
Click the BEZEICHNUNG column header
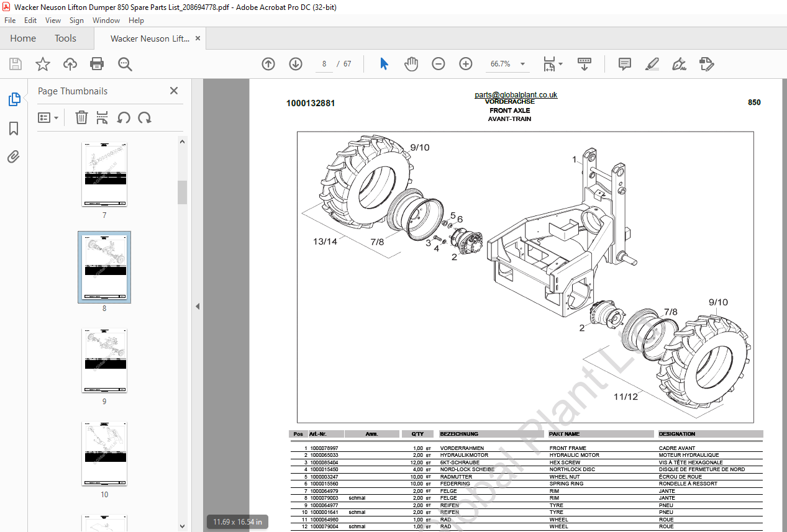click(x=459, y=434)
